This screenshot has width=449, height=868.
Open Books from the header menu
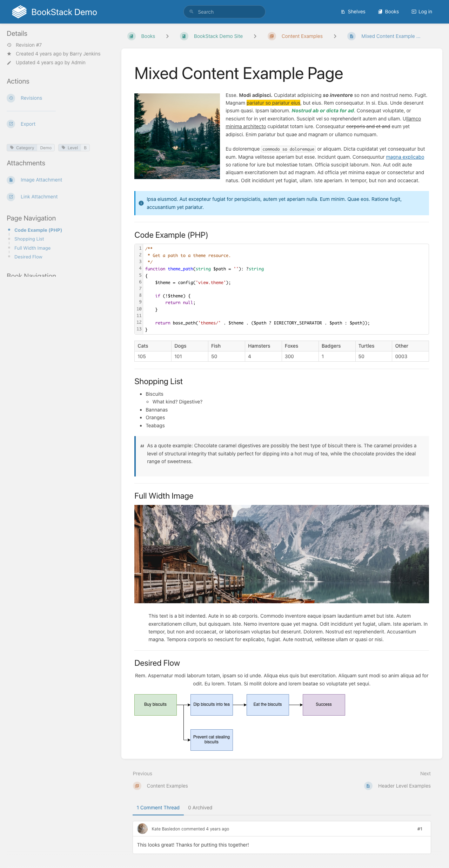pos(388,12)
